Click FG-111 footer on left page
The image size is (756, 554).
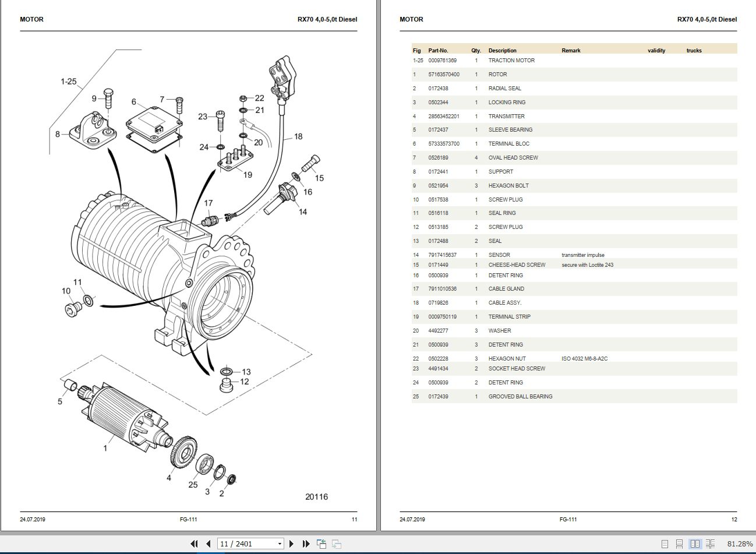pos(189,520)
